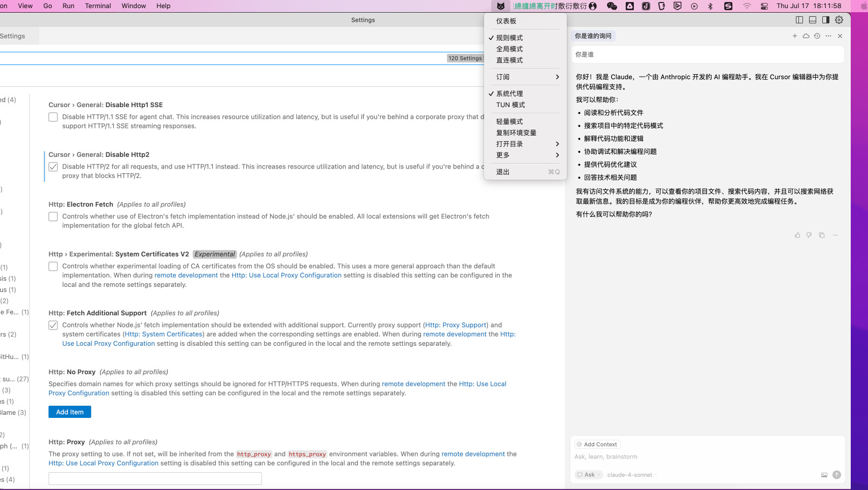Toggle the bottom panel layout icon
This screenshot has width=868, height=490.
point(813,20)
